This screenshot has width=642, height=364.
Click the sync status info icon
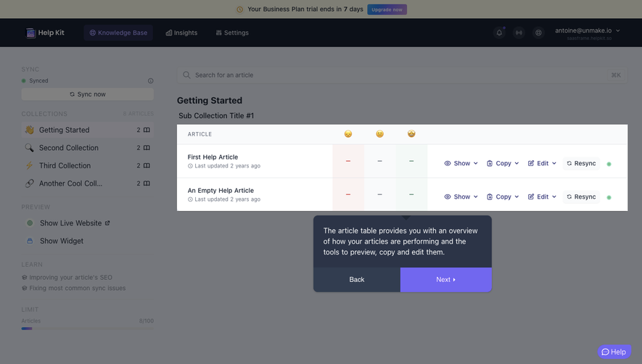tap(151, 80)
